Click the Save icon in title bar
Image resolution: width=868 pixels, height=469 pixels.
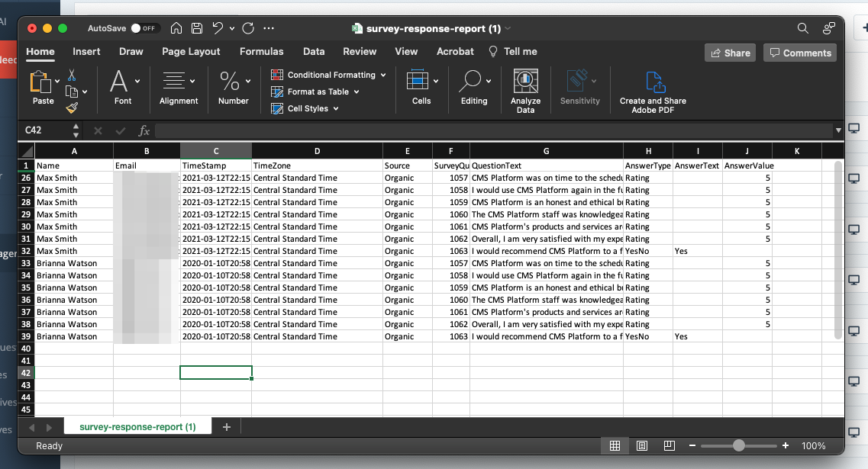click(x=197, y=28)
